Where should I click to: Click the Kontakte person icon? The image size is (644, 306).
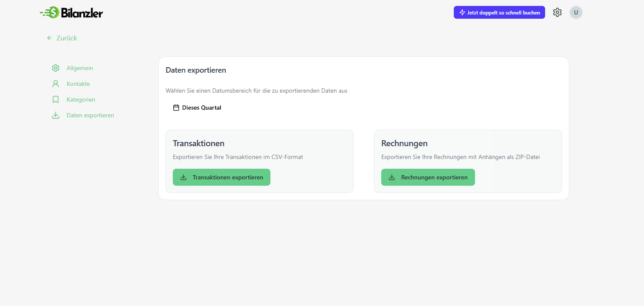(x=56, y=84)
